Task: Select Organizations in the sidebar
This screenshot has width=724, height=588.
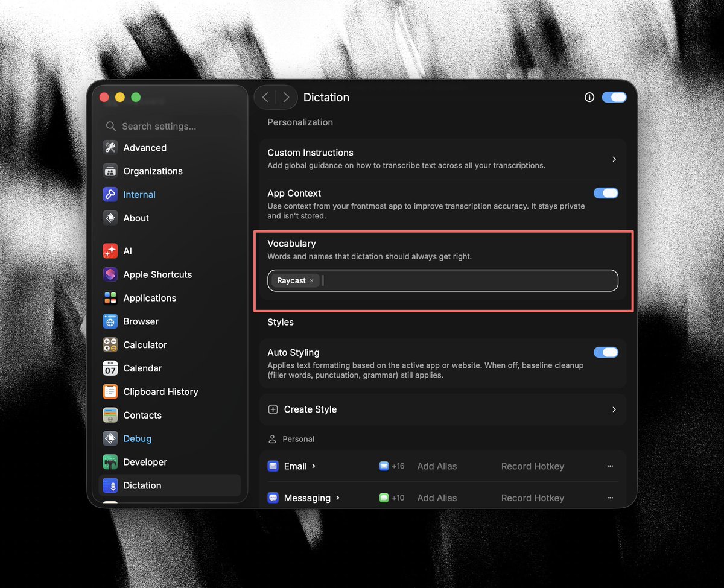Action: click(x=153, y=171)
